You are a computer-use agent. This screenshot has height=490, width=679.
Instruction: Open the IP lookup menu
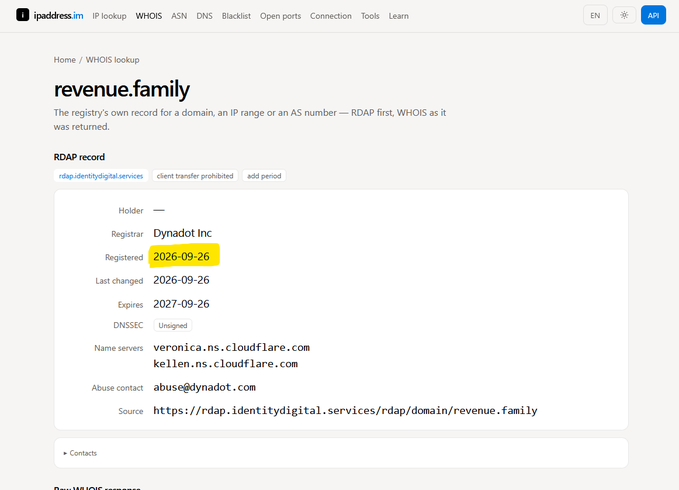[x=109, y=16]
